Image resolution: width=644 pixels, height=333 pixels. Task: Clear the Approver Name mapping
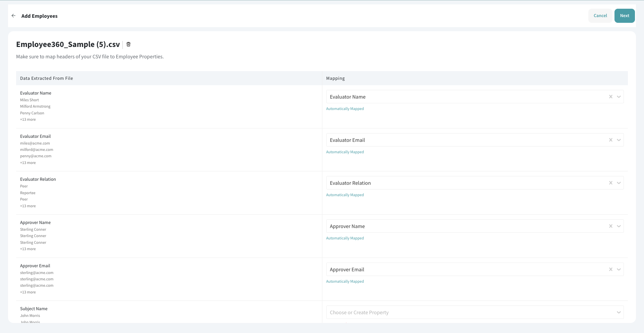(610, 226)
